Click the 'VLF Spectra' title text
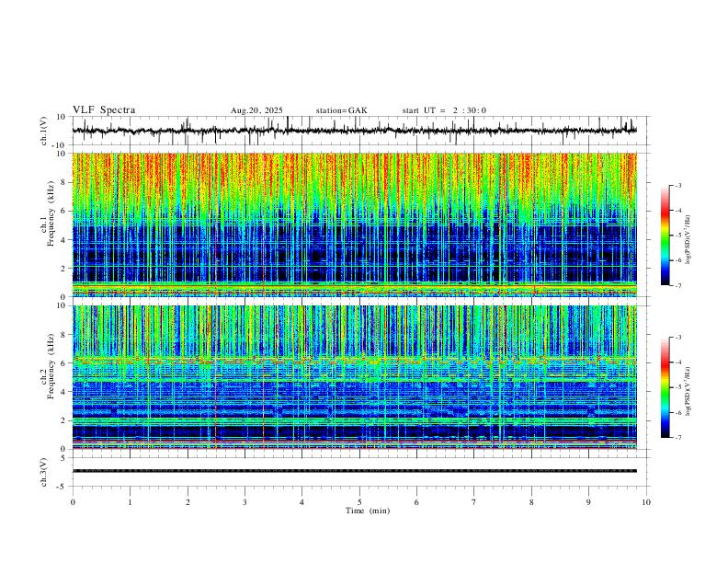The width and height of the screenshot is (728, 563). pyautogui.click(x=104, y=110)
